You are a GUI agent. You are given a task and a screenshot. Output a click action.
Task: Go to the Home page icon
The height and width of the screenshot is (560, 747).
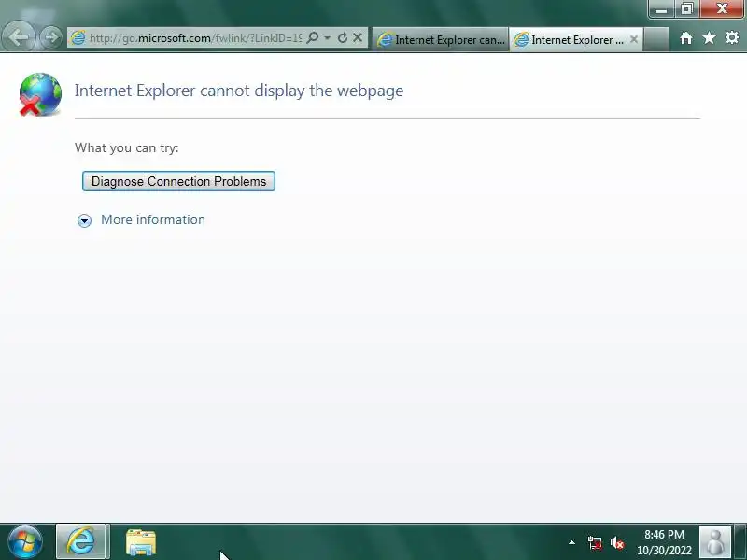point(685,38)
